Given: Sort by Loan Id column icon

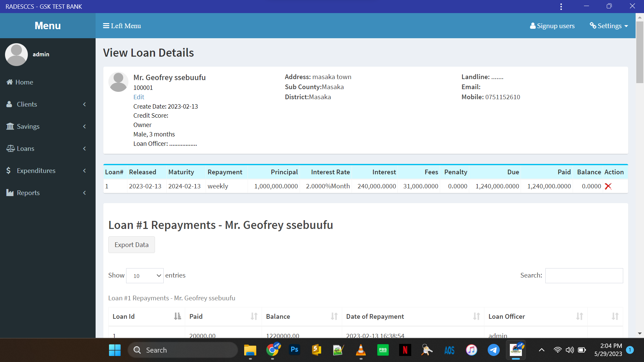Looking at the screenshot, I should 177,316.
